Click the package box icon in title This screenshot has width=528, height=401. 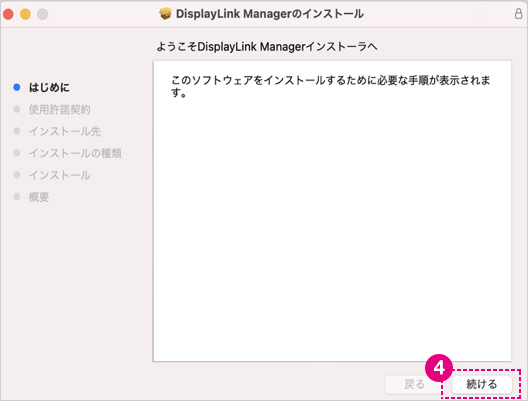click(165, 14)
